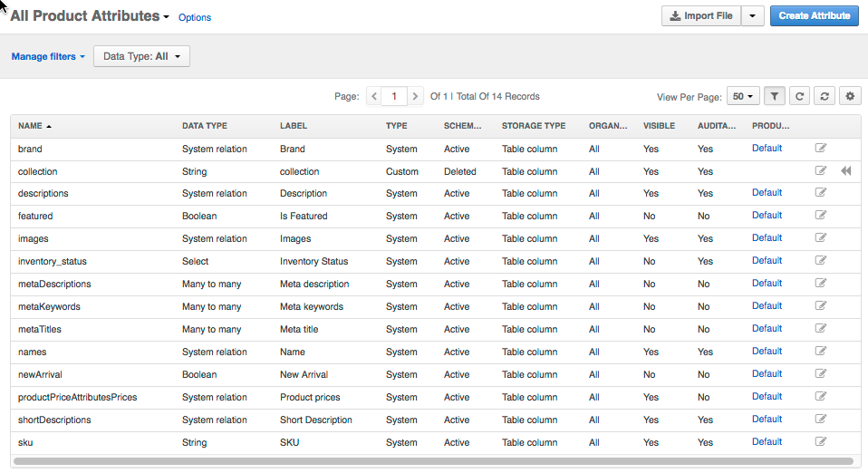Edit the metaTitles attribute row

tap(820, 329)
